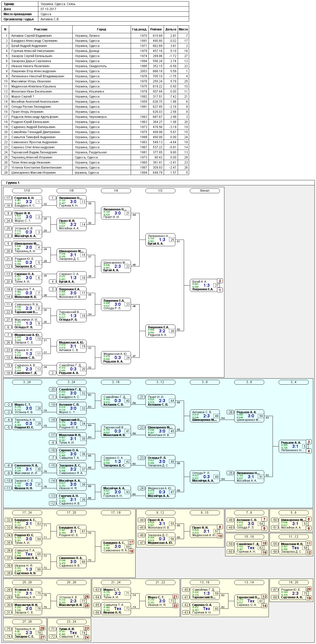Image resolution: width=316 pixels, height=644 pixels.
Task: Click the Место column header
Action: pyautogui.click(x=183, y=29)
